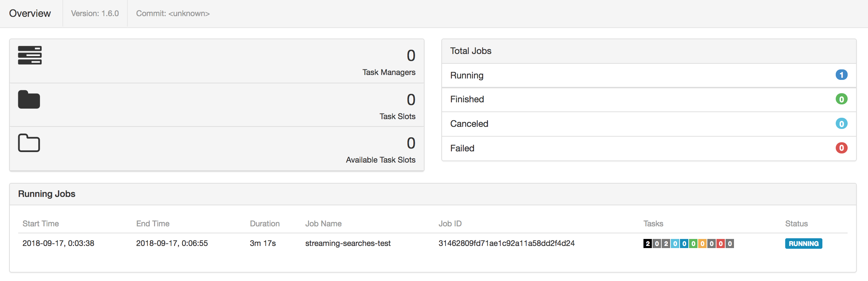This screenshot has width=868, height=281.
Task: Click the red Failed jobs count badge
Action: [841, 148]
